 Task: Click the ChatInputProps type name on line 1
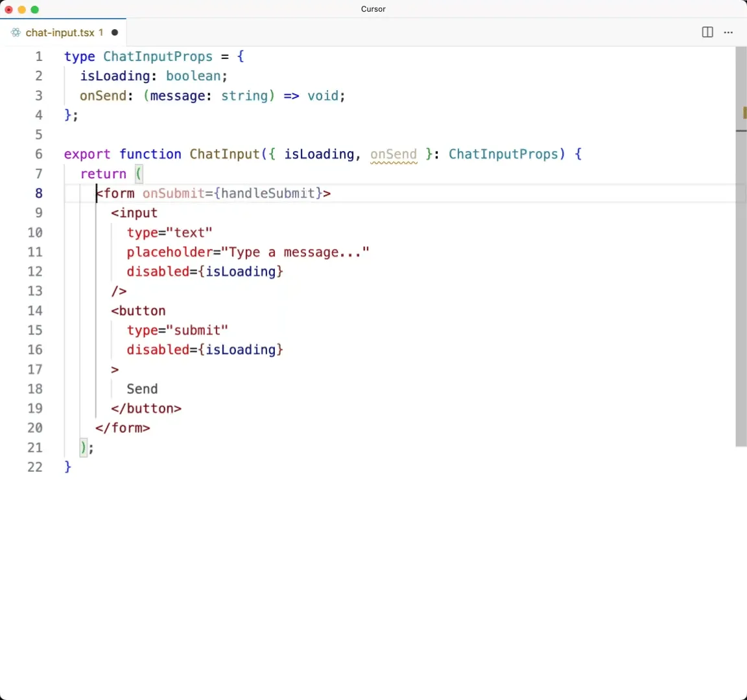(158, 56)
